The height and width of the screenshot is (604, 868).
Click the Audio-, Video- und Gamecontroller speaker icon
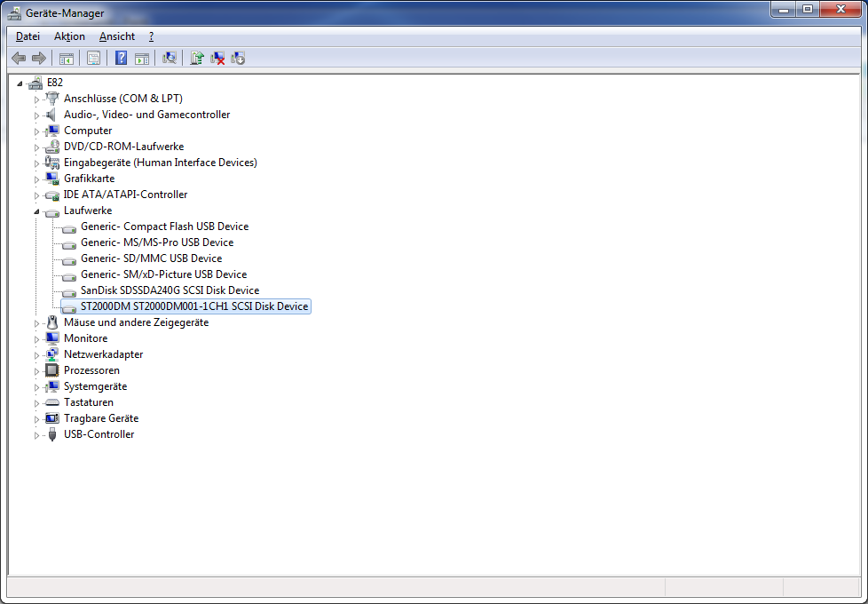(x=51, y=115)
